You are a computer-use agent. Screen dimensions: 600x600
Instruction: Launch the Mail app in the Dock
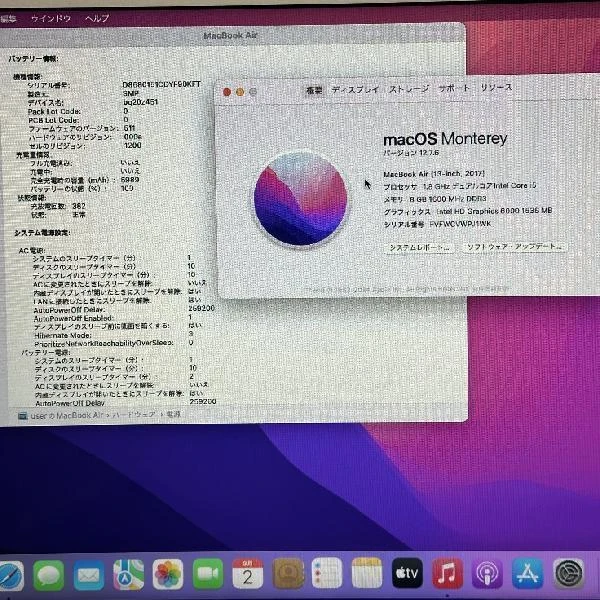tap(89, 575)
